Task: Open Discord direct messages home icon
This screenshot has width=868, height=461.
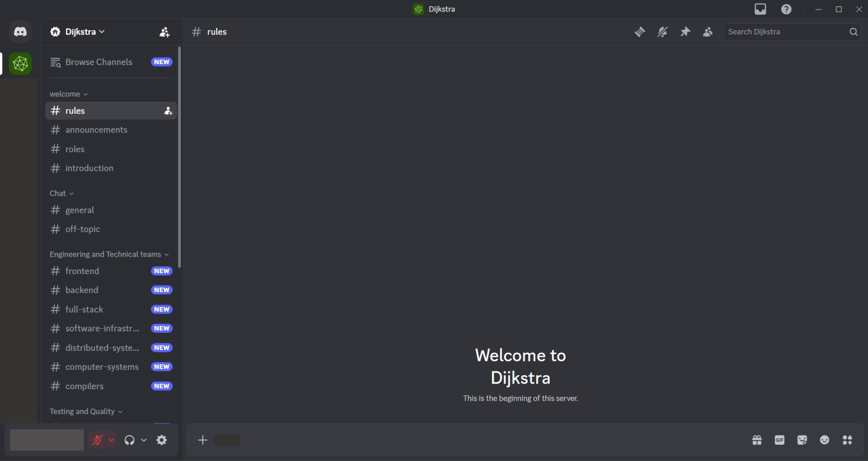Action: [x=20, y=32]
